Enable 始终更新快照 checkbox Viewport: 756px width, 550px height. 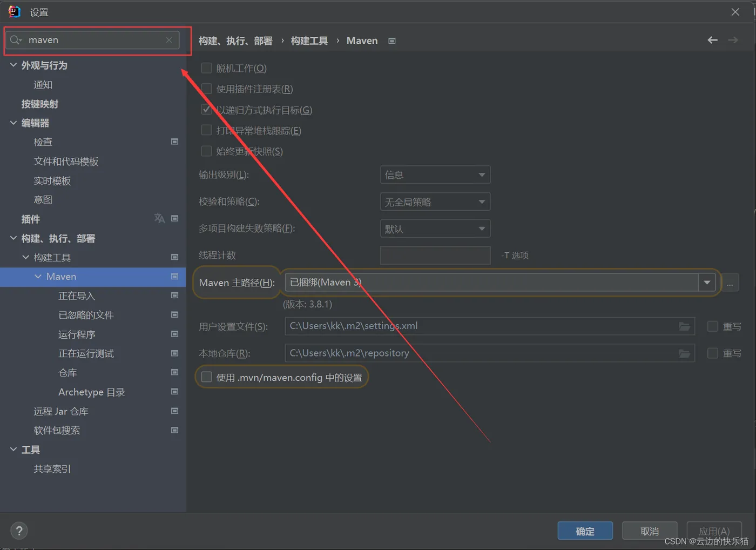point(206,151)
